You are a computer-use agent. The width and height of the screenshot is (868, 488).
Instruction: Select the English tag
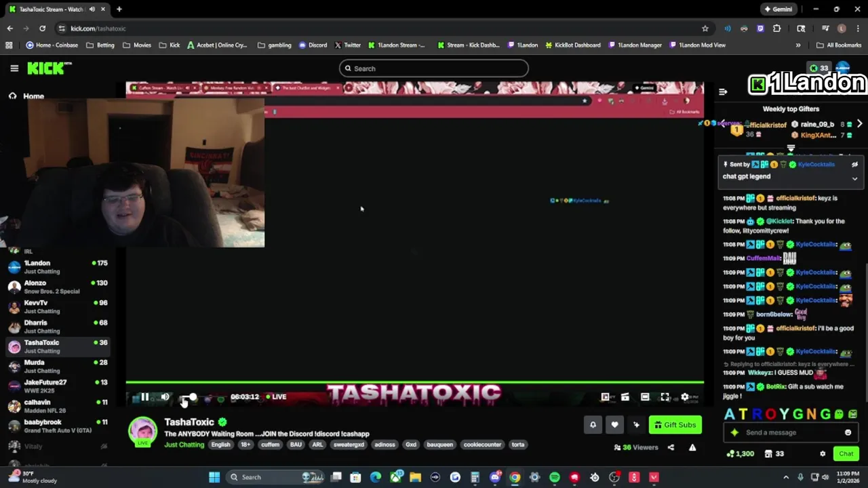tap(220, 445)
